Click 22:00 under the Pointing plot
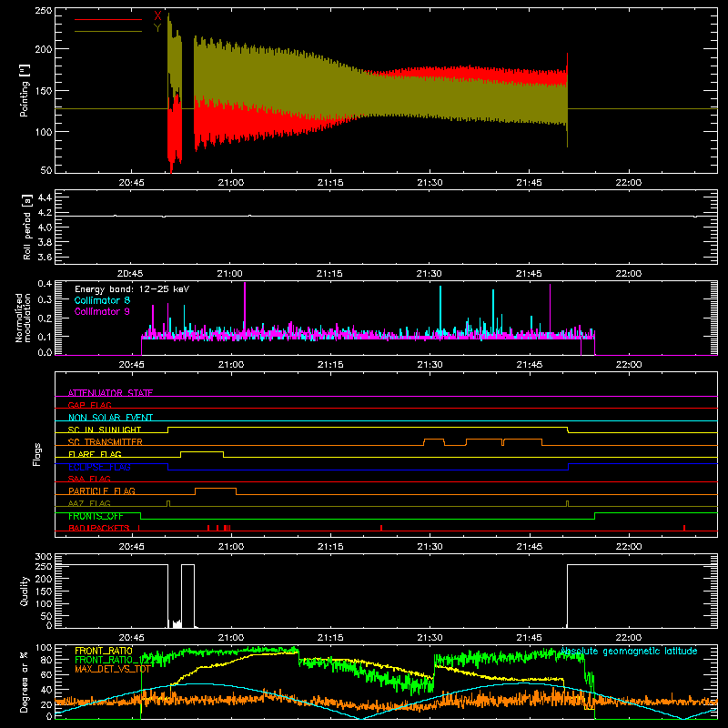The image size is (728, 728). point(628,183)
